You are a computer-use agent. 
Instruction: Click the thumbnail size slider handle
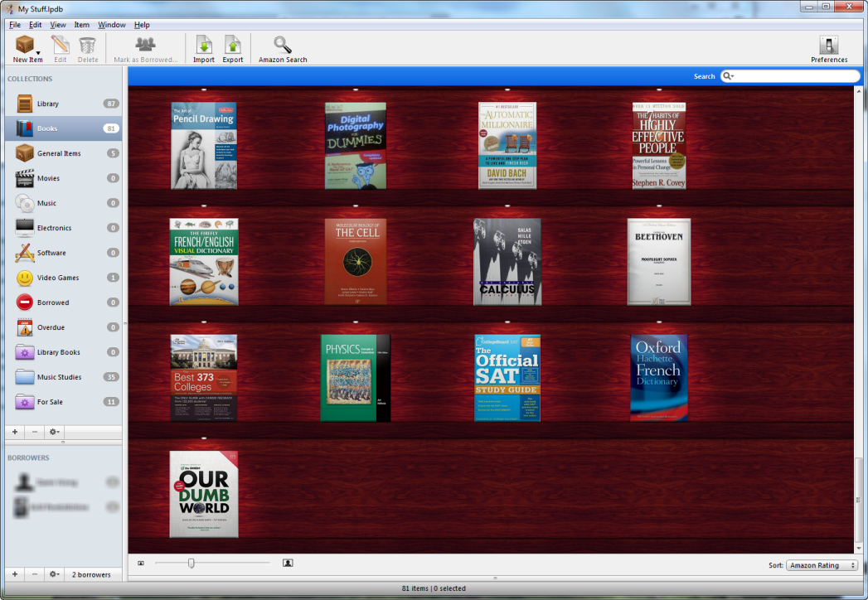(191, 563)
